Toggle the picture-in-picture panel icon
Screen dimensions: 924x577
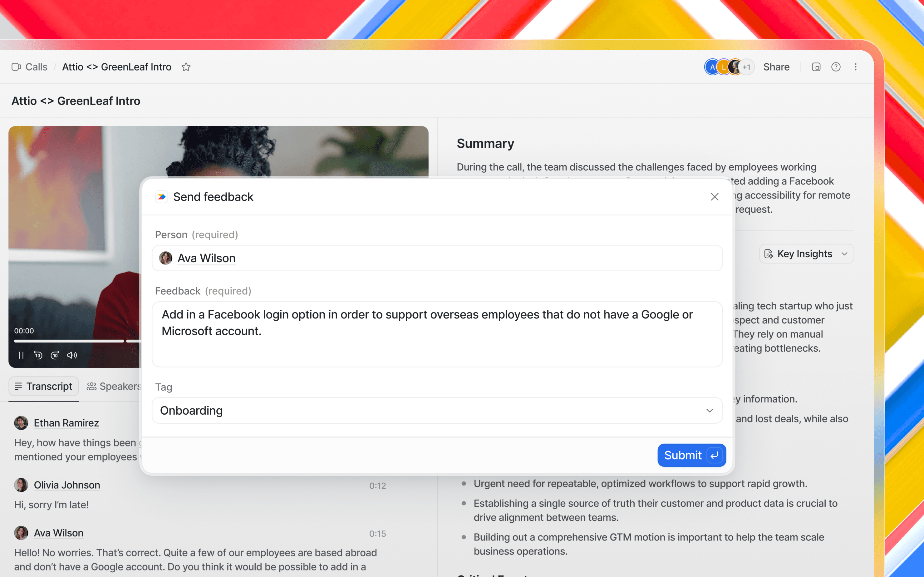816,67
